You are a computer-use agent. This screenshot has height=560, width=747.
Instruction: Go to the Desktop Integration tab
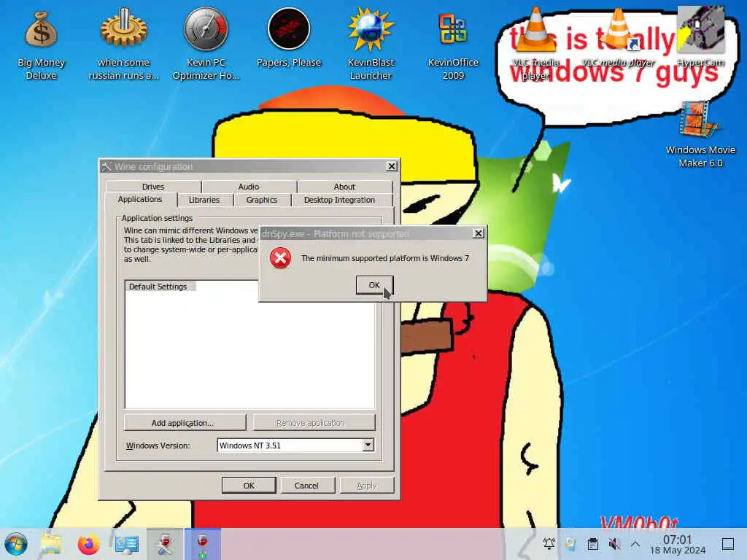coord(340,200)
